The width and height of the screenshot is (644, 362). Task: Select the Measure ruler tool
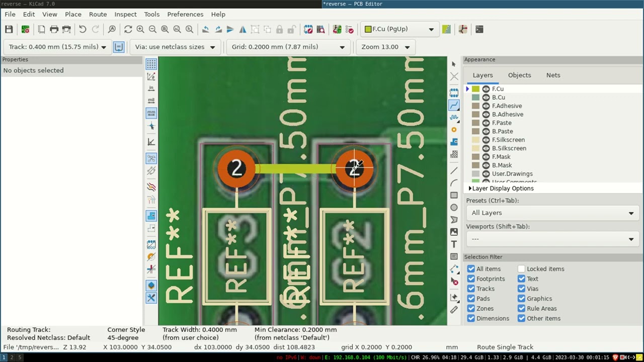(x=454, y=310)
